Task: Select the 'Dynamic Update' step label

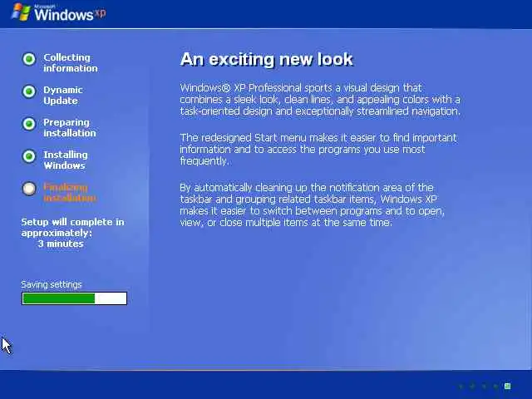Action: coord(63,95)
